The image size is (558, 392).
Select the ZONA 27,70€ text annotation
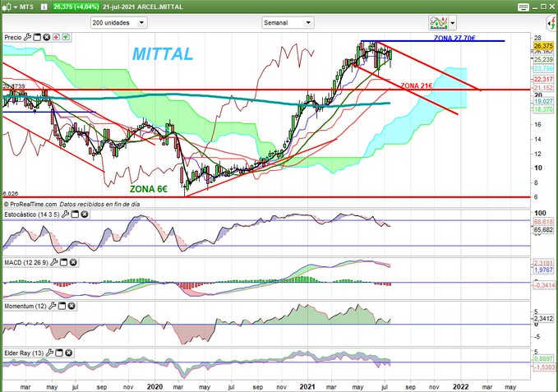454,38
